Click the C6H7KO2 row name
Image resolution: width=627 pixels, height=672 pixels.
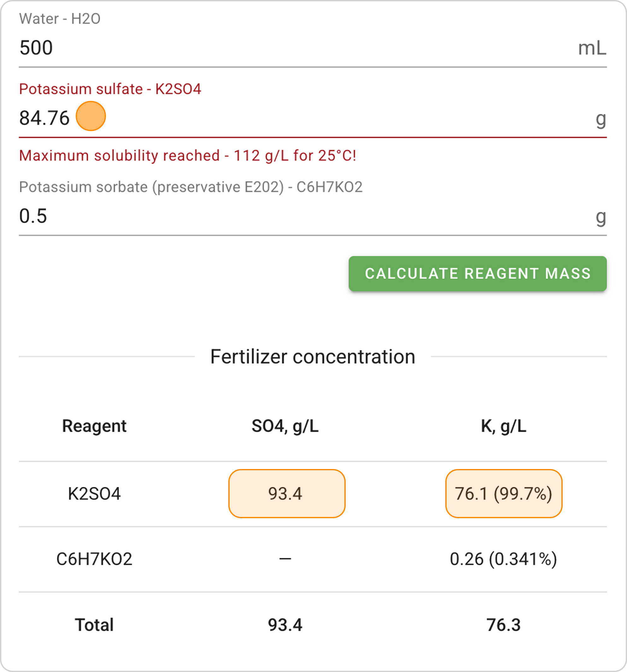click(94, 559)
